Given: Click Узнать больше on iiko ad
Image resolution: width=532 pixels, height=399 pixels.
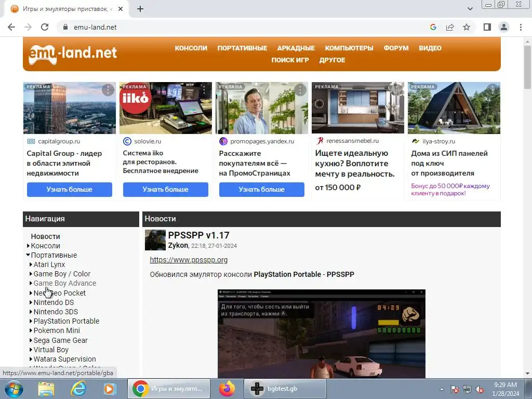Looking at the screenshot, I should coord(166,190).
